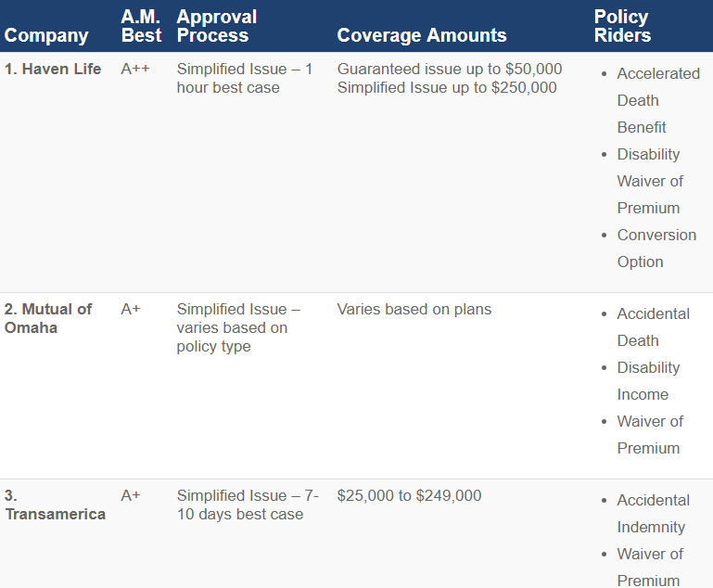Click the 'Disability Income' rider

click(648, 380)
